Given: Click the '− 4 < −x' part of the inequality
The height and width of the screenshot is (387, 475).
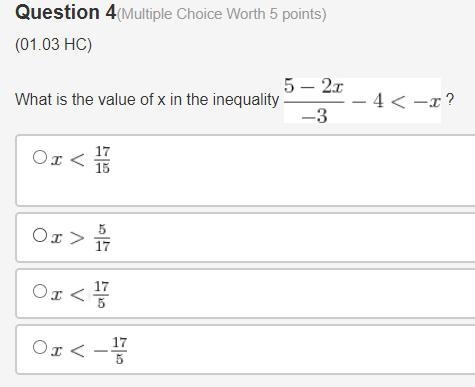Looking at the screenshot, I should [x=396, y=101].
